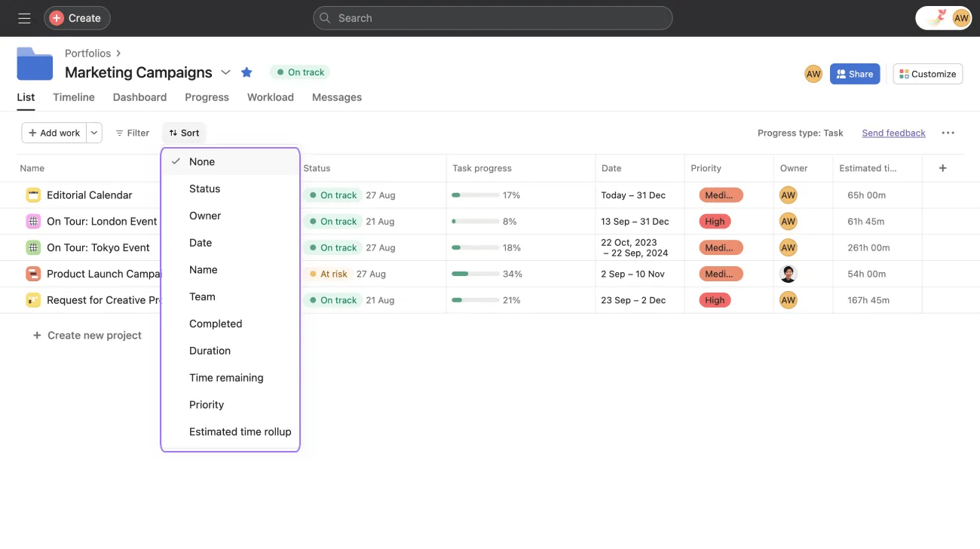Screen dimensions: 980x549
Task: Sort the portfolio by Priority
Action: tap(207, 405)
